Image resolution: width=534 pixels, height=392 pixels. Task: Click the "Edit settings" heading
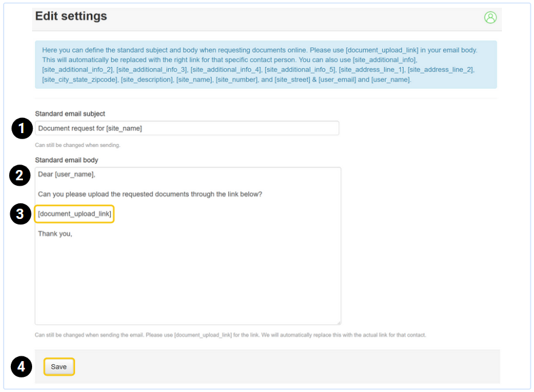pos(71,16)
